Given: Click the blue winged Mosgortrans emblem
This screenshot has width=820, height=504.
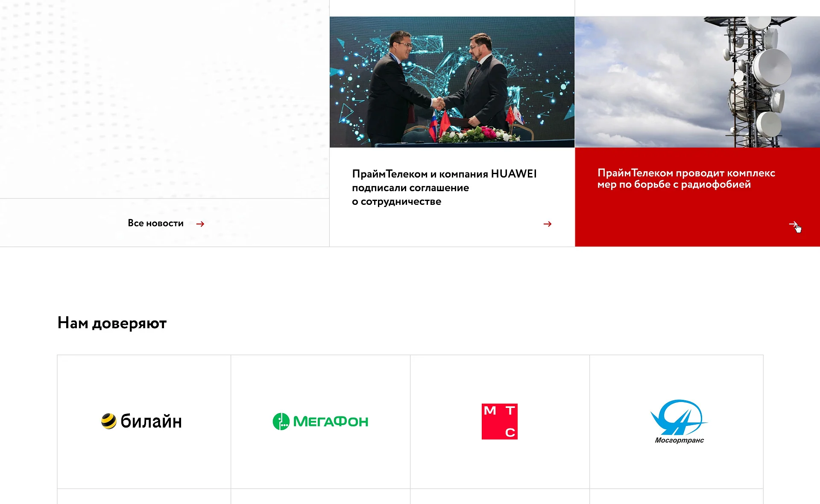Looking at the screenshot, I should pyautogui.click(x=679, y=417).
